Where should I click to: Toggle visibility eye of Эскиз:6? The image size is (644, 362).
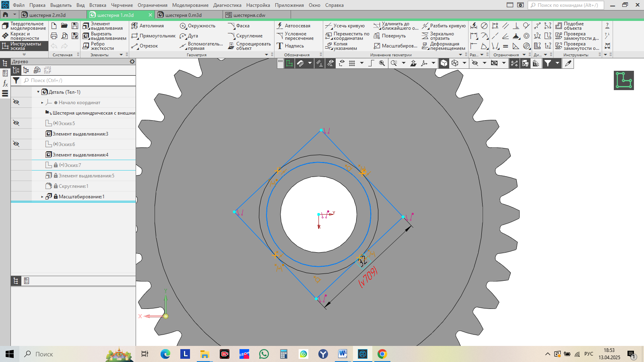pyautogui.click(x=16, y=144)
